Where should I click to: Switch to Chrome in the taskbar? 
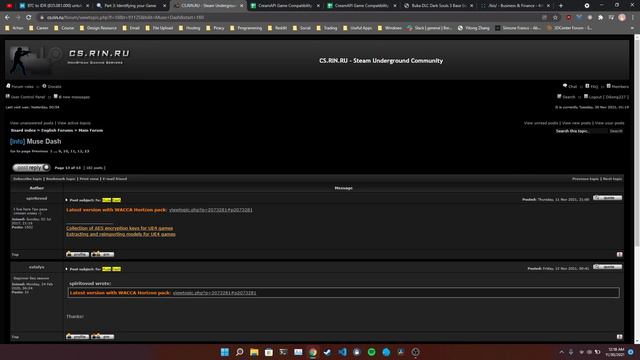coord(313,352)
